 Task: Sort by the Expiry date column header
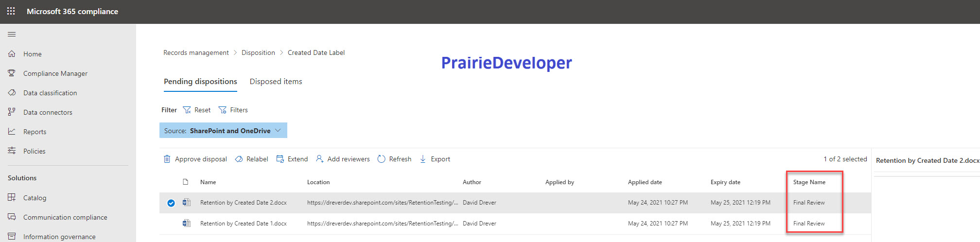(x=725, y=182)
